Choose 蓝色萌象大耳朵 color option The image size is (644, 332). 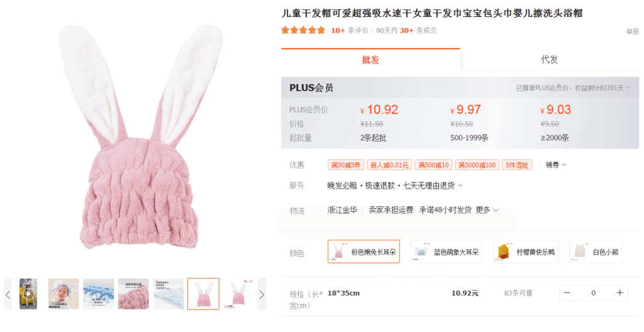tap(447, 252)
